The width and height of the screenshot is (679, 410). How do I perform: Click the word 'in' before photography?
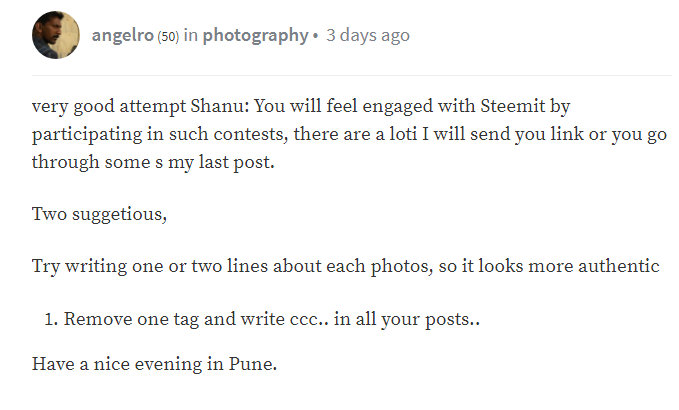pos(191,35)
